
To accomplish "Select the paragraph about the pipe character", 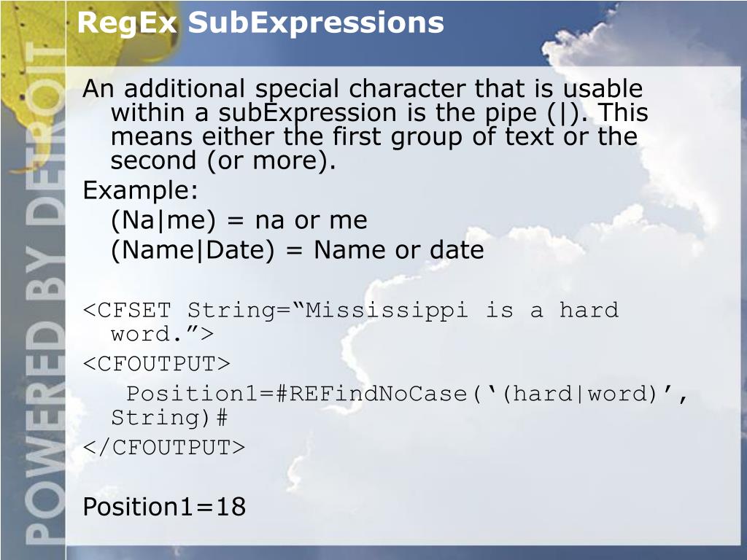I will tap(365, 125).
